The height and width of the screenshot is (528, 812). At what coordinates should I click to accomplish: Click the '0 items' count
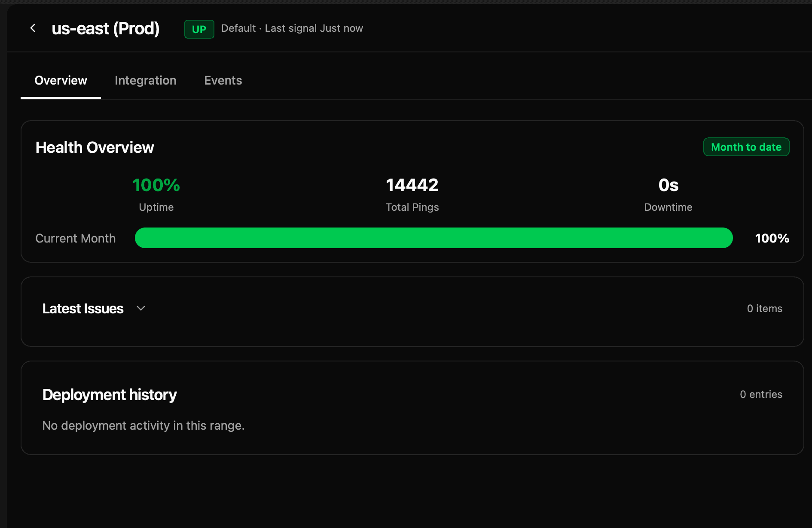(x=765, y=309)
